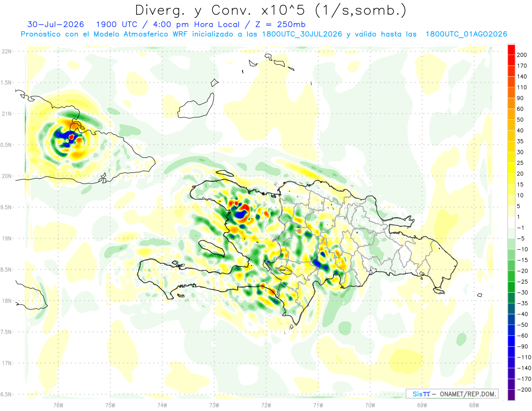The image size is (532, 411).
Task: Click the color bar value "-35"
Action: click(x=524, y=303)
